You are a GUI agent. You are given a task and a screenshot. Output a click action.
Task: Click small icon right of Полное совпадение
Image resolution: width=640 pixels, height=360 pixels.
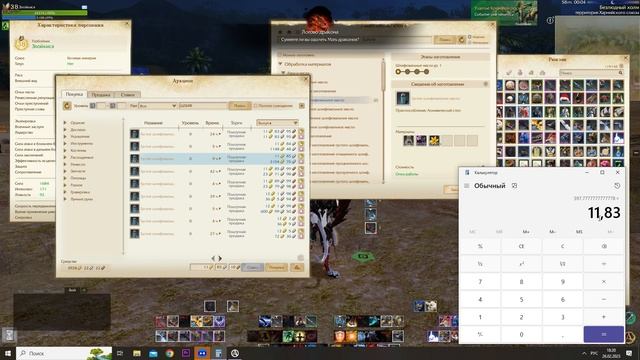[302, 106]
